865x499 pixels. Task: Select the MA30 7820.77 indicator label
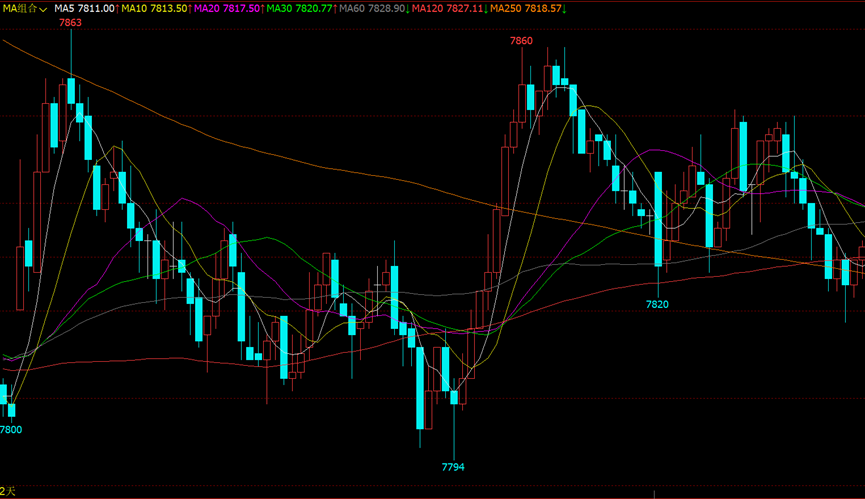pyautogui.click(x=302, y=9)
